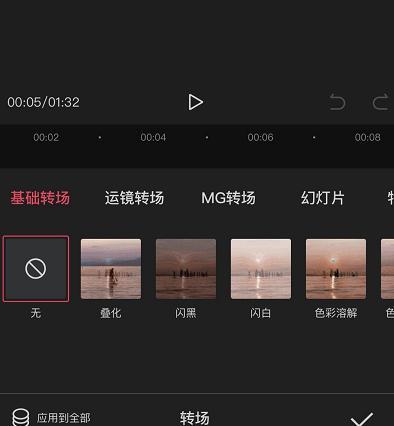
Task: Select the 无 no-transition option
Action: (x=36, y=269)
